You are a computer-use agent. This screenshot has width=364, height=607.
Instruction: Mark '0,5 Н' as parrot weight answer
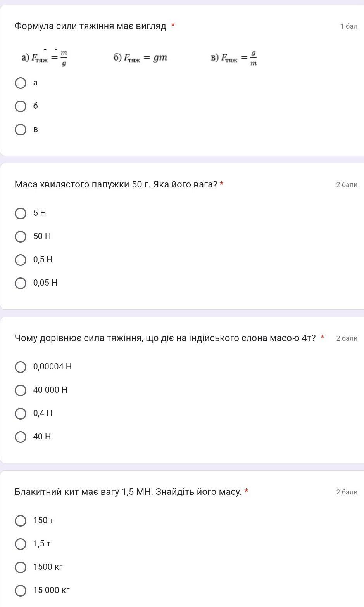coord(21,260)
